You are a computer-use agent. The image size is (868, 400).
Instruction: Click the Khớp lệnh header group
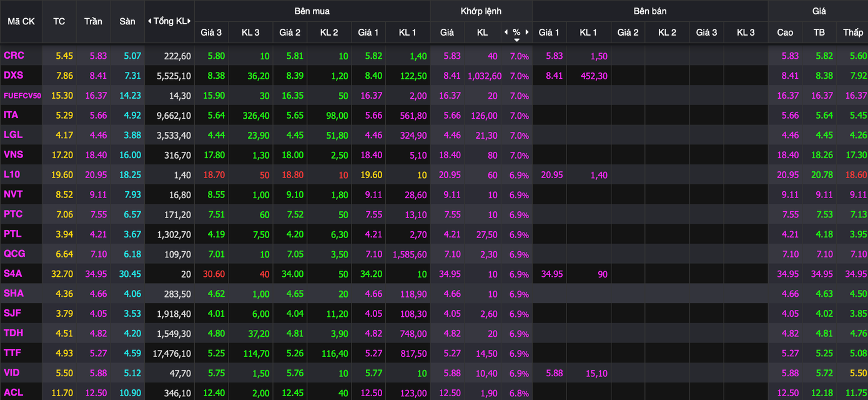(x=481, y=11)
